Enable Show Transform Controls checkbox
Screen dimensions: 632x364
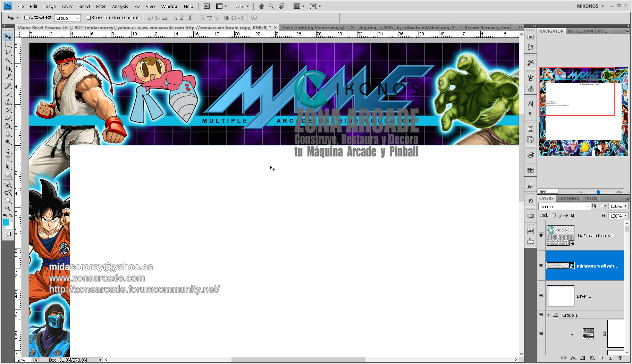[x=89, y=18]
